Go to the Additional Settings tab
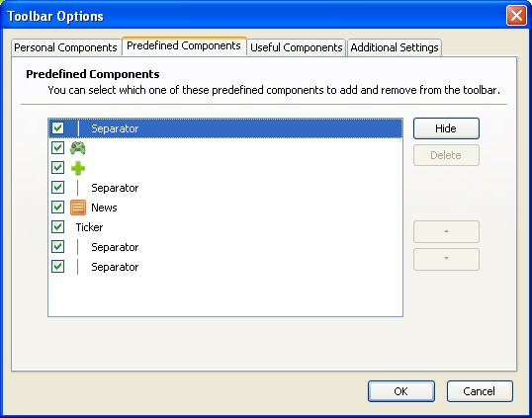The width and height of the screenshot is (532, 418). 395,47
